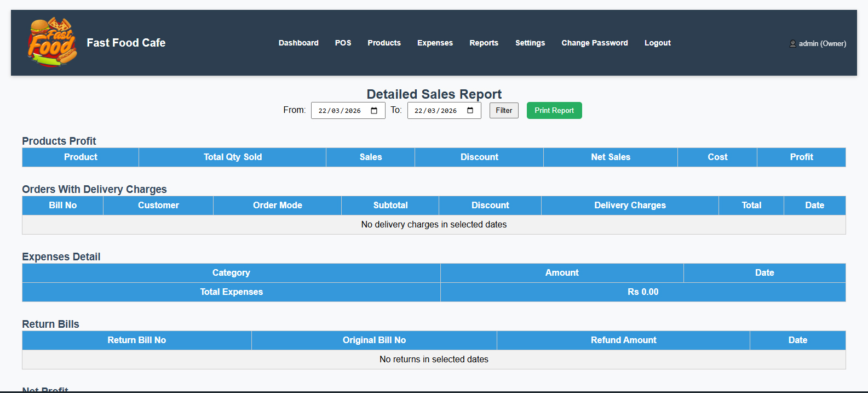
Task: Open calendar picker in From date field
Action: pos(374,111)
